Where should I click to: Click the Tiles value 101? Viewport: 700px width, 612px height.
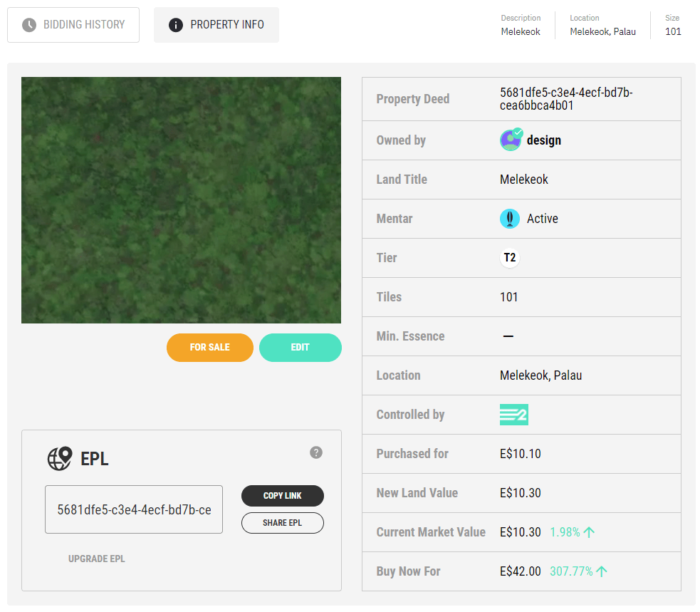[x=509, y=297]
